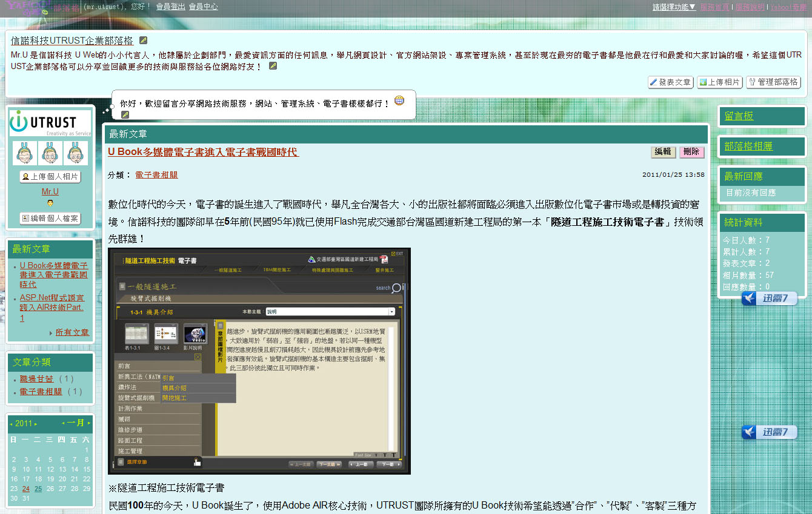Click 電子書相關 next to 分類： in the post
812x514 pixels.
click(156, 175)
